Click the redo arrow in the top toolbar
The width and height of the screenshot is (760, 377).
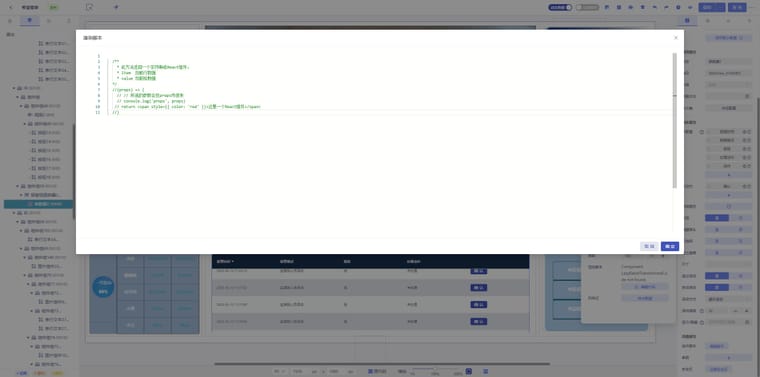coord(666,7)
